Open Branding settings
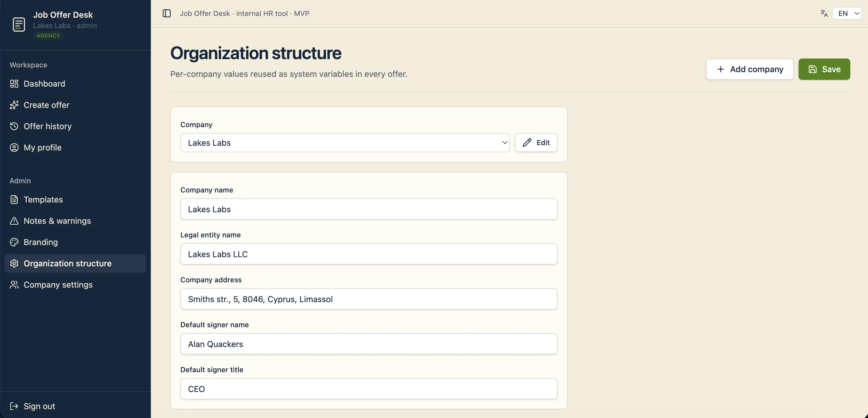 (x=75, y=242)
